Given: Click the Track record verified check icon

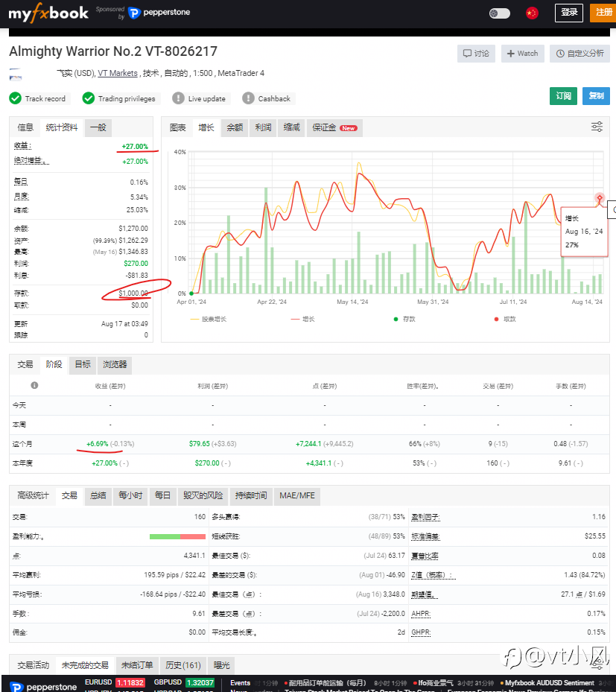Looking at the screenshot, I should [16, 98].
